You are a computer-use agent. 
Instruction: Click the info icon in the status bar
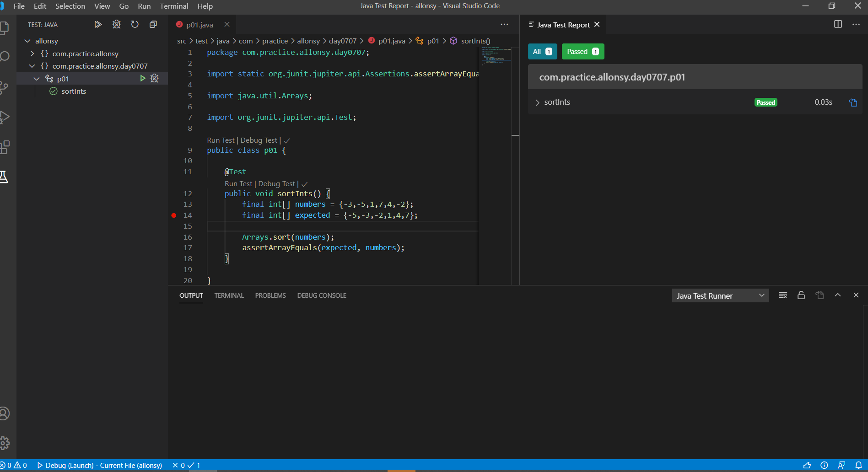coord(824,465)
